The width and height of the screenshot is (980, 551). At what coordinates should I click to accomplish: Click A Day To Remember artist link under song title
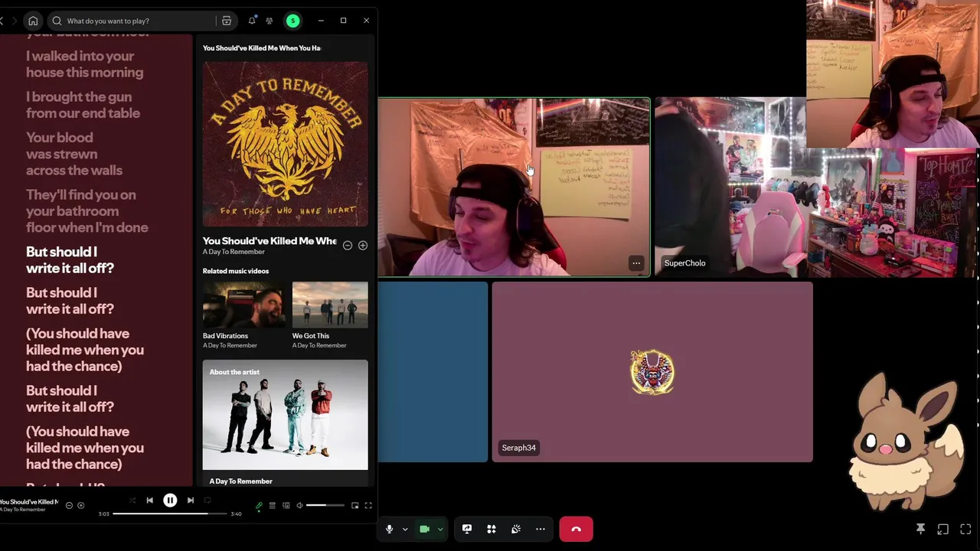click(x=234, y=252)
